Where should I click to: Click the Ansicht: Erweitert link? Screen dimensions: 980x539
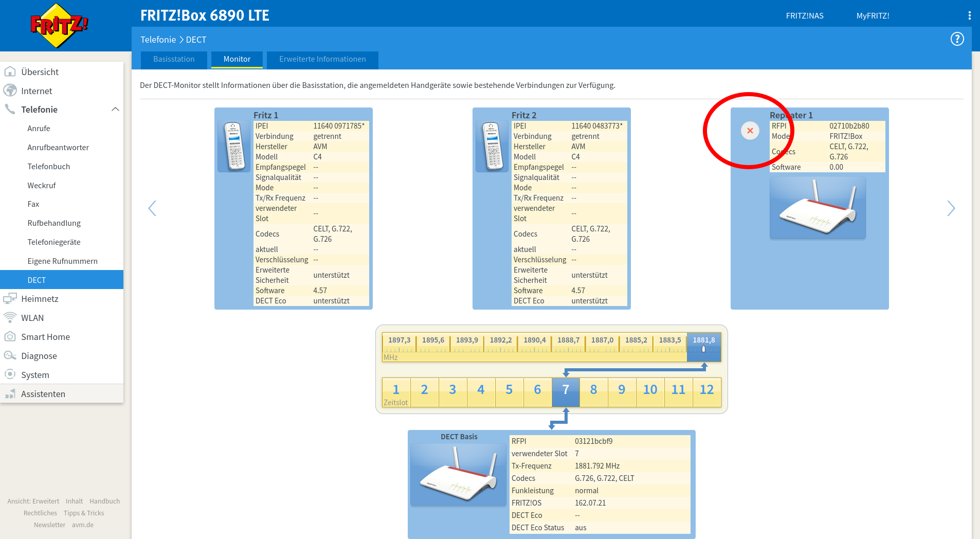click(33, 501)
